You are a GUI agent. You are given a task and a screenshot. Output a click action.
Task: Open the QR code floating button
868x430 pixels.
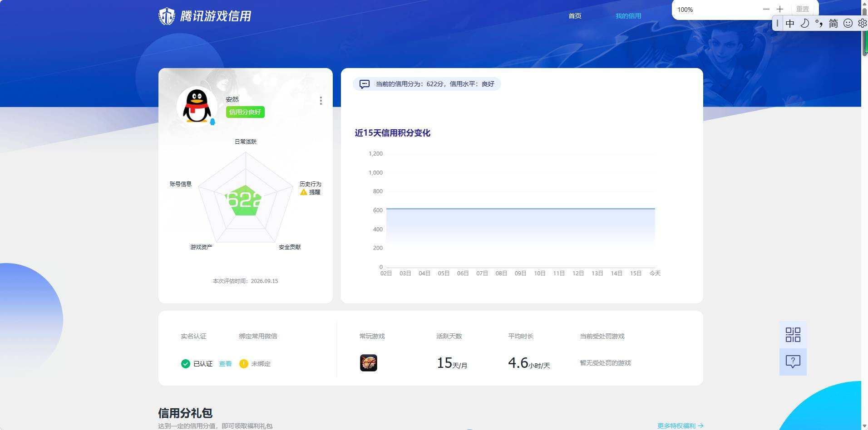(x=793, y=335)
